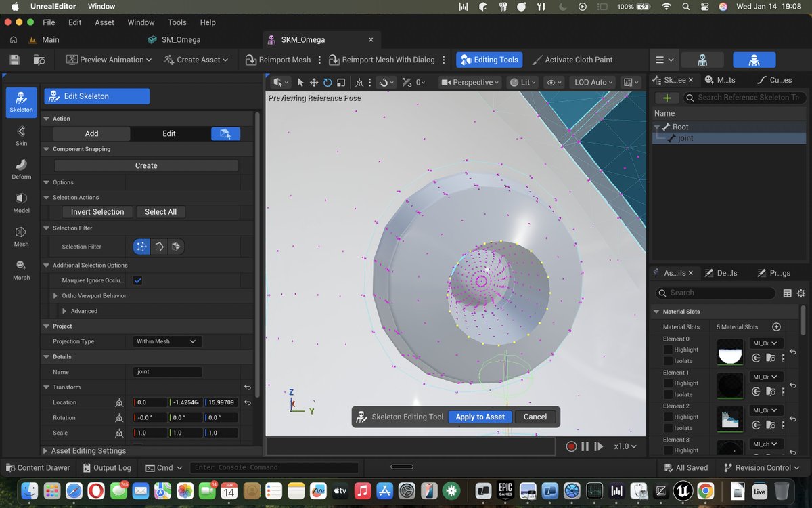The height and width of the screenshot is (508, 812).
Task: Open the skeleton view mode button
Action: 702,60
